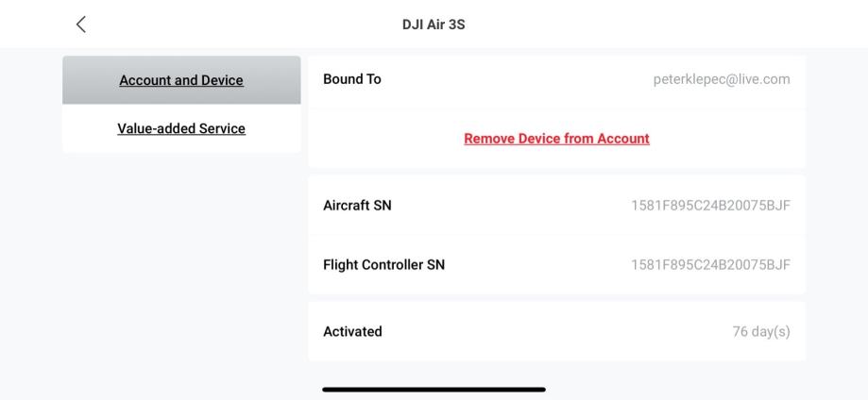Click the DJI Air 3S page title
The width and height of the screenshot is (868, 400).
point(434,25)
